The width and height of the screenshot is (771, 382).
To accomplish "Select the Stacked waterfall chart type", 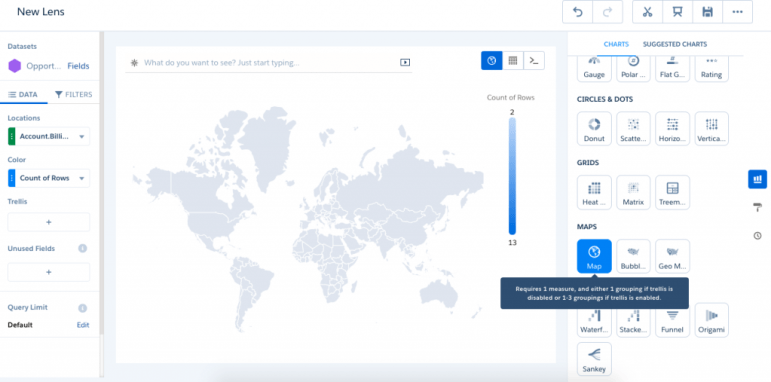I will coord(633,323).
